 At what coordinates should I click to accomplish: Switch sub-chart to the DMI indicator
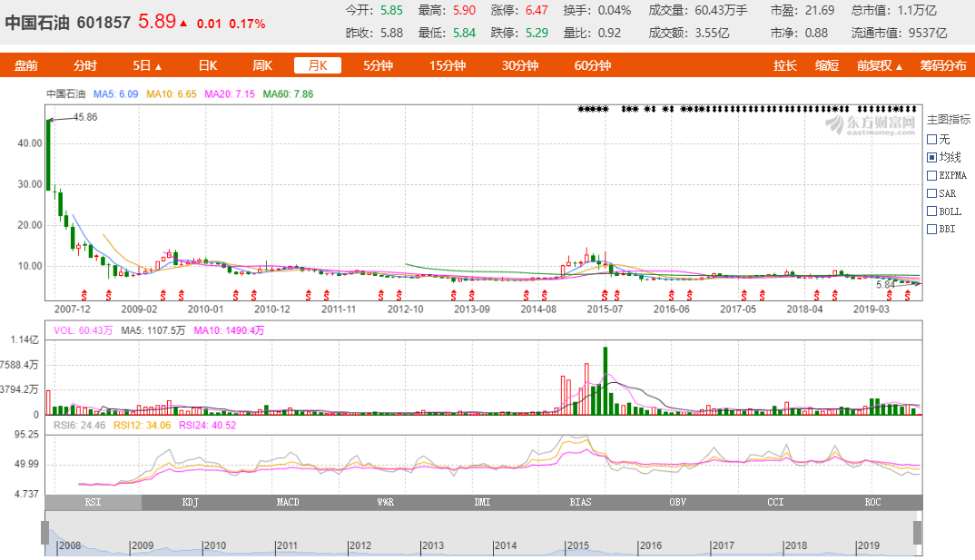point(483,502)
